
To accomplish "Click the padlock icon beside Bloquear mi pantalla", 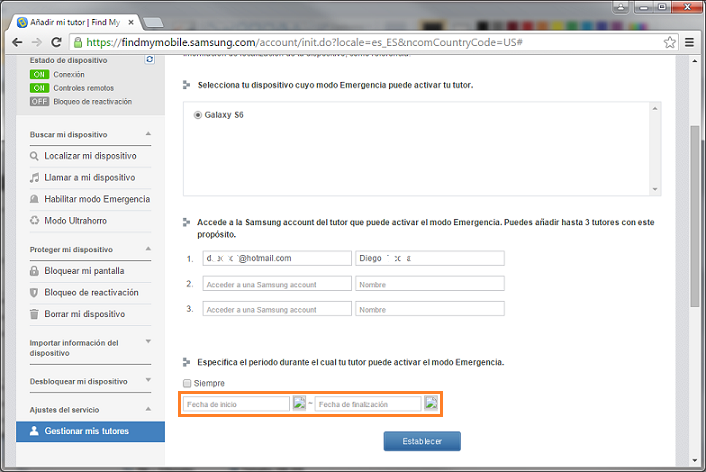I will pos(34,271).
